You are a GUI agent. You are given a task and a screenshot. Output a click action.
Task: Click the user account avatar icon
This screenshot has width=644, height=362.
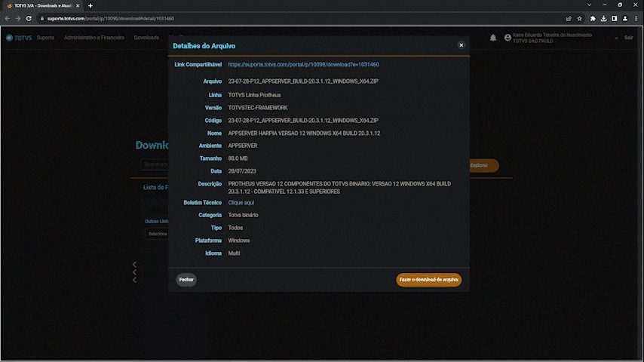tap(508, 38)
